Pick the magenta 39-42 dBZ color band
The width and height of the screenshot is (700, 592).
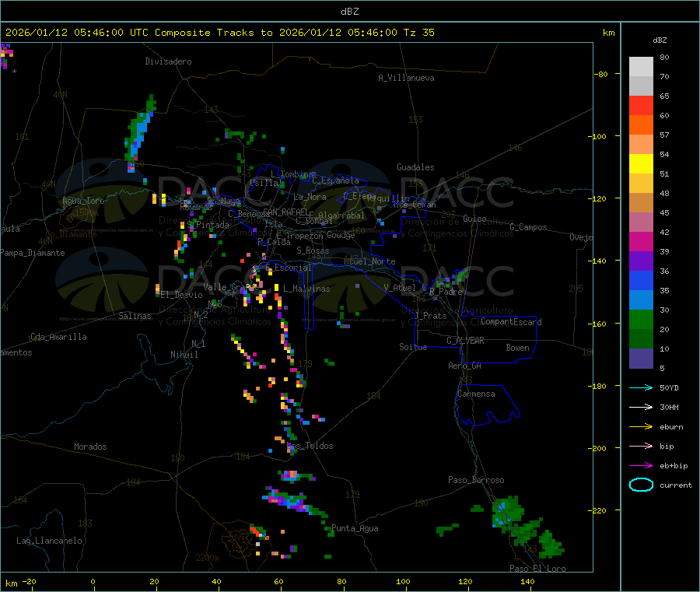(x=641, y=241)
